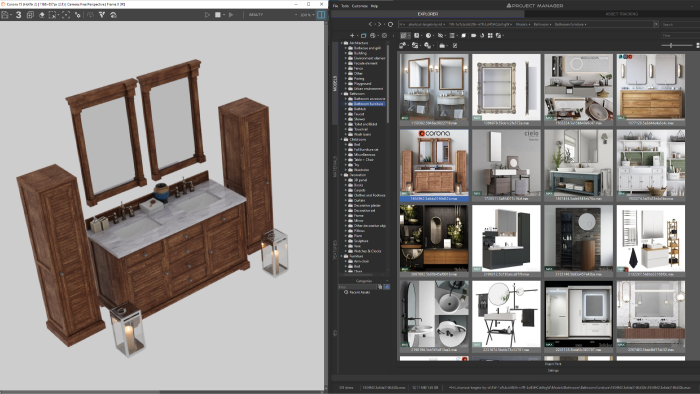Open the Tools menu

(x=345, y=6)
